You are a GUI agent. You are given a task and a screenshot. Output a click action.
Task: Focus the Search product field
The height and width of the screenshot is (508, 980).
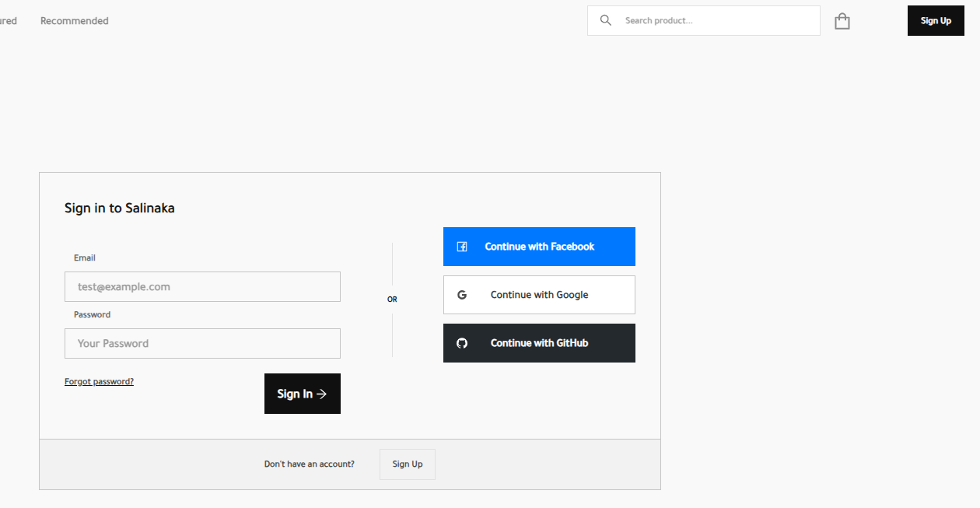point(716,21)
